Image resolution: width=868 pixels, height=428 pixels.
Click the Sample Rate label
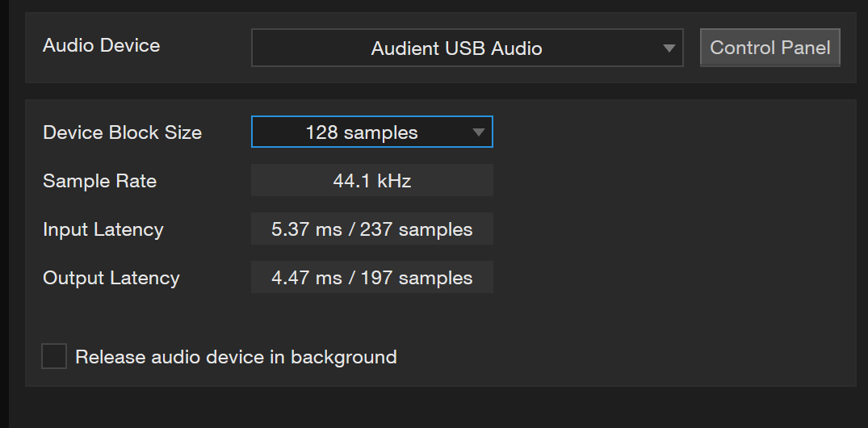99,181
